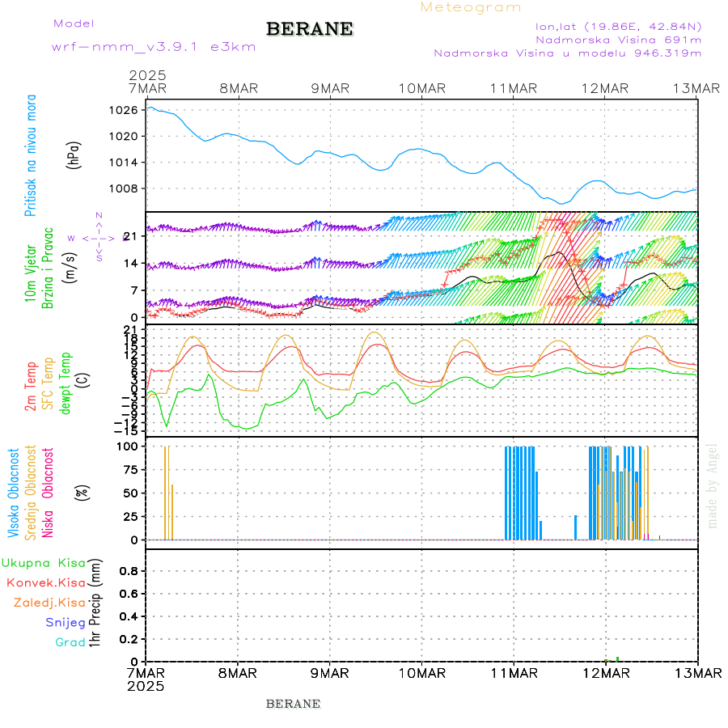Viewport: 728px width, 728px height.
Task: Click the Meteogram heading text
Action: click(x=471, y=7)
